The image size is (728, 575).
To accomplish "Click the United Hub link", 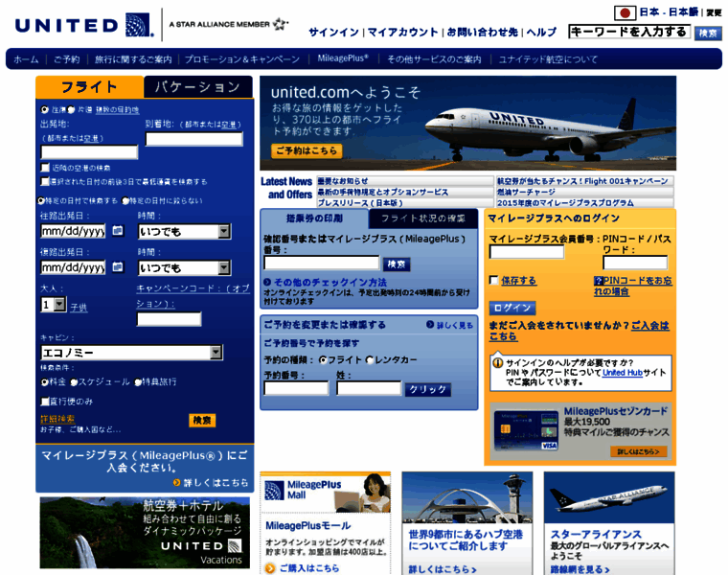I will pos(623,373).
